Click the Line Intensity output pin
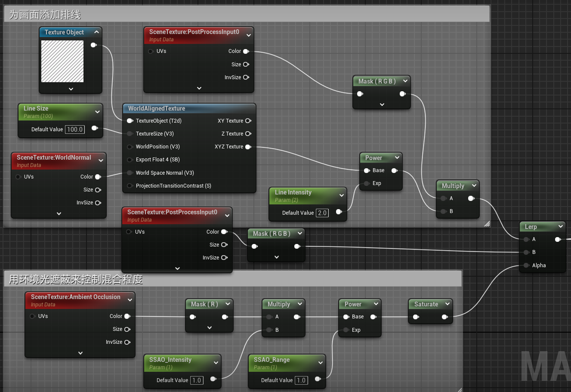 (x=339, y=212)
